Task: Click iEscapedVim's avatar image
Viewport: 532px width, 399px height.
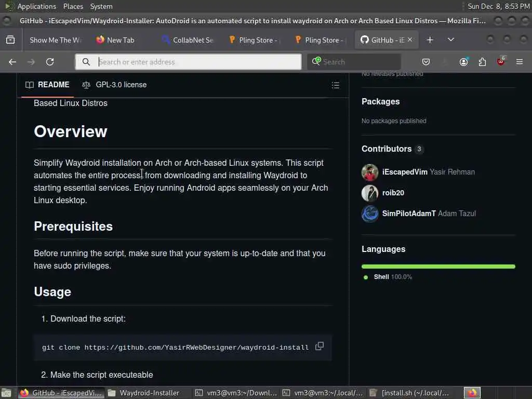Action: (x=370, y=172)
